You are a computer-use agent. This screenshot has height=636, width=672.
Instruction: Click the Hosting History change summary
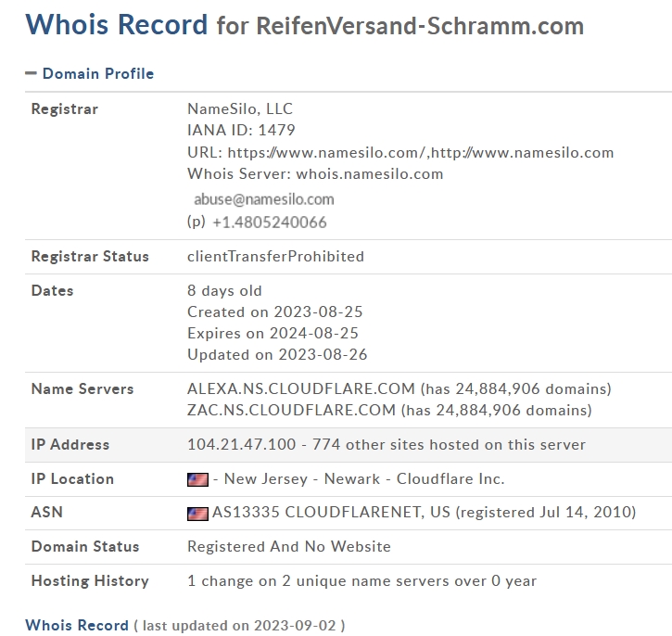pyautogui.click(x=361, y=580)
